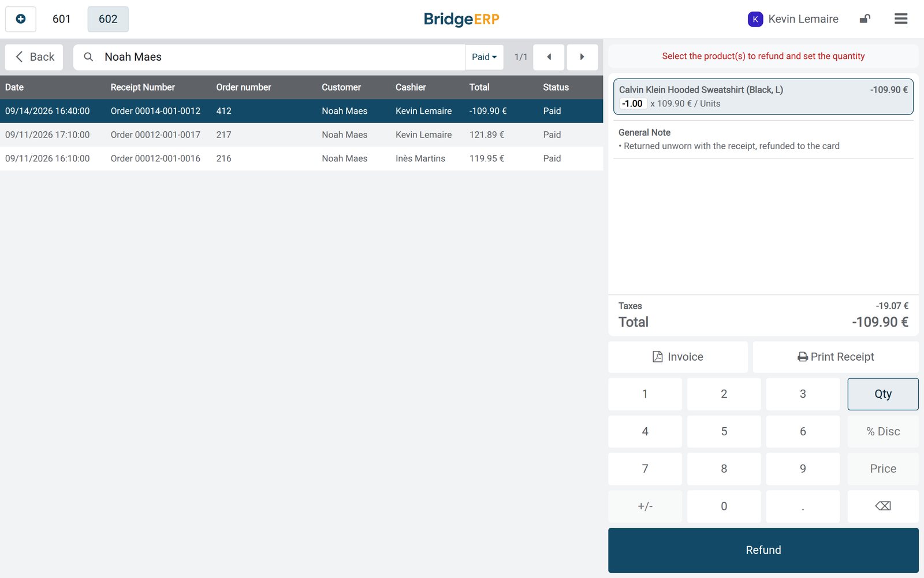The height and width of the screenshot is (578, 924).
Task: Click the Cashier column header
Action: (411, 87)
